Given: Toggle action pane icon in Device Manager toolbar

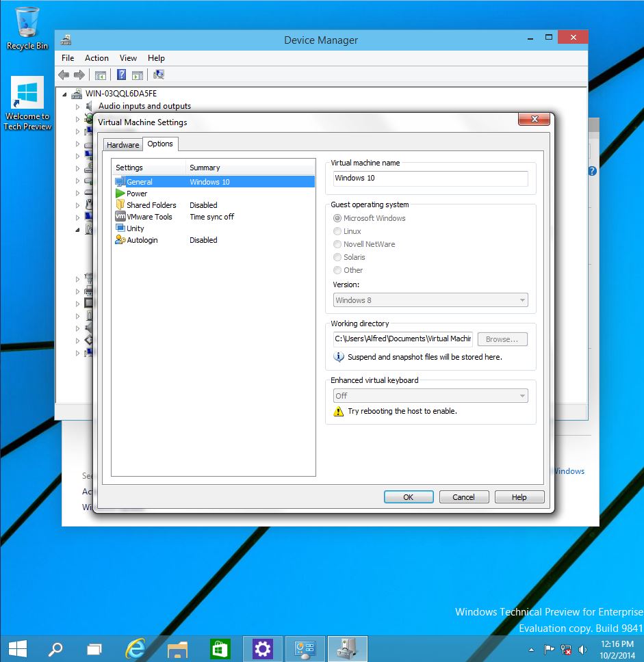Looking at the screenshot, I should (x=138, y=76).
